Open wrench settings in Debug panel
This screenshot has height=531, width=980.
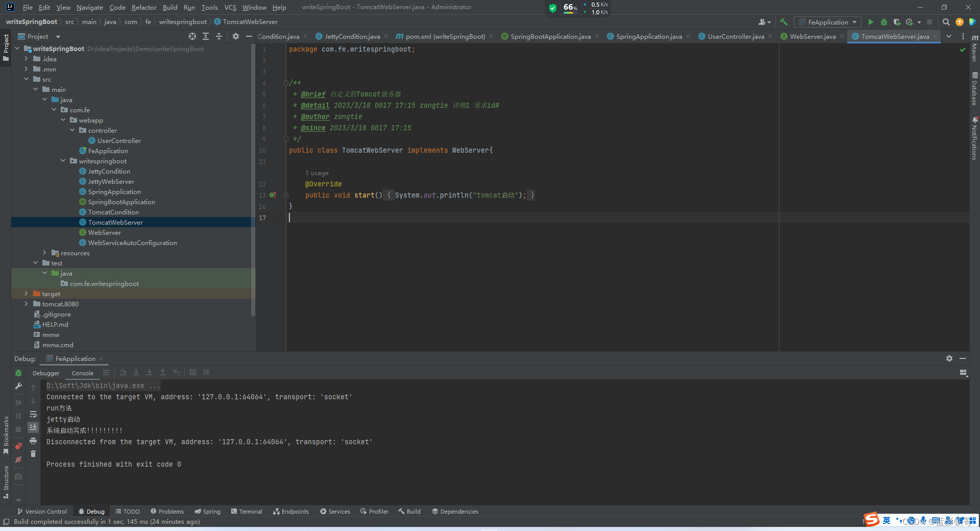(18, 386)
